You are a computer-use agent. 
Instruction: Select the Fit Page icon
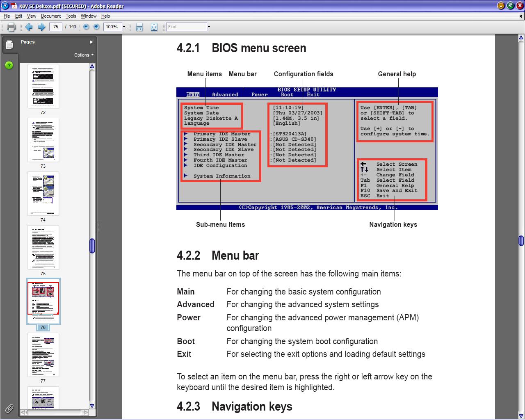pos(154,27)
